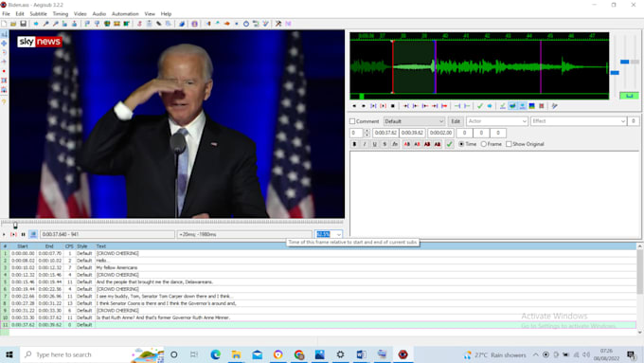Set the primary color with the first AB button

click(406, 144)
